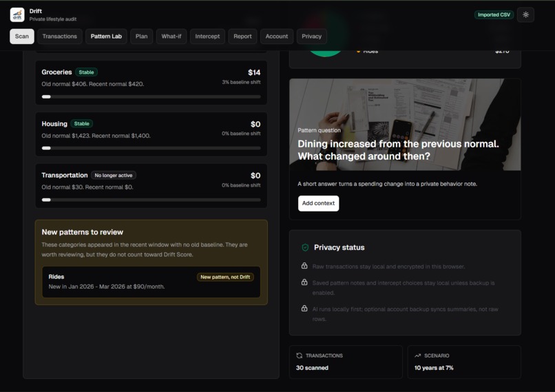The image size is (555, 392).
Task: Switch to the Transactions tab
Action: click(x=59, y=37)
